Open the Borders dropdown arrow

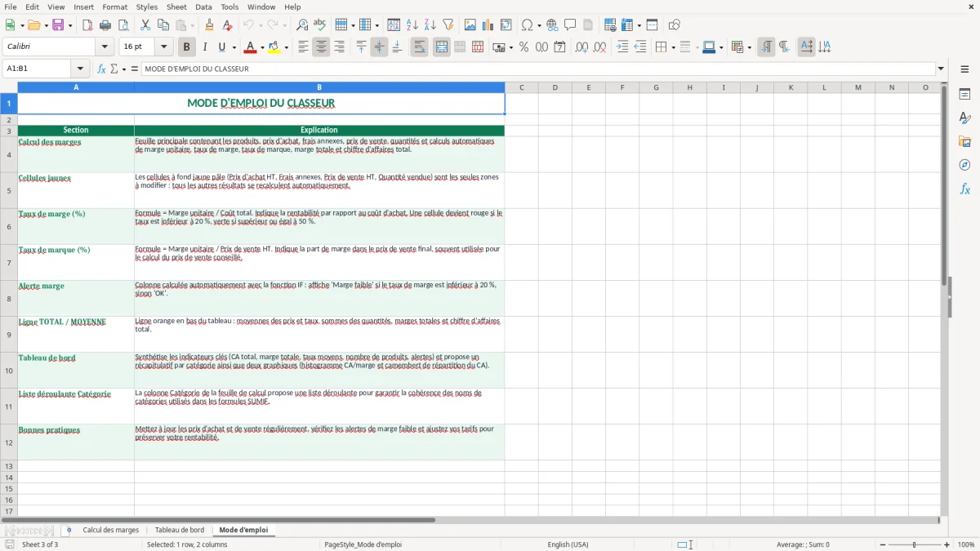[x=672, y=47]
